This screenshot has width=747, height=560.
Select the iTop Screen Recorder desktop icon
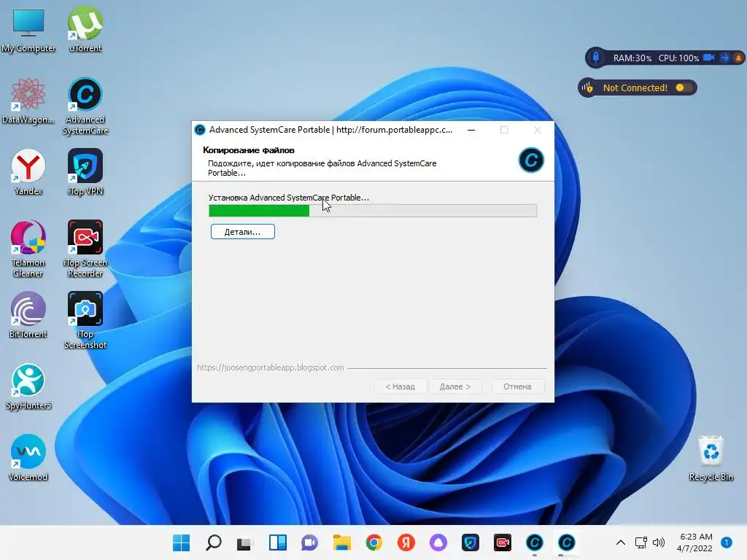85,249
